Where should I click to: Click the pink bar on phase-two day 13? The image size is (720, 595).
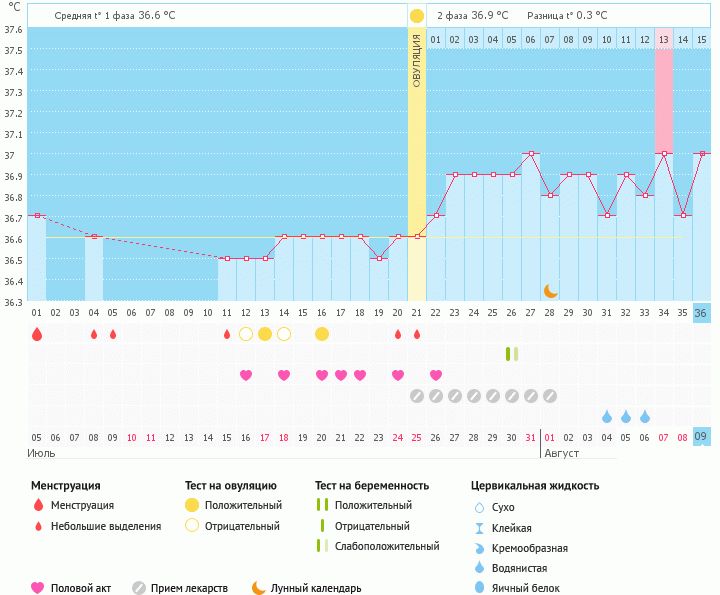click(x=664, y=98)
